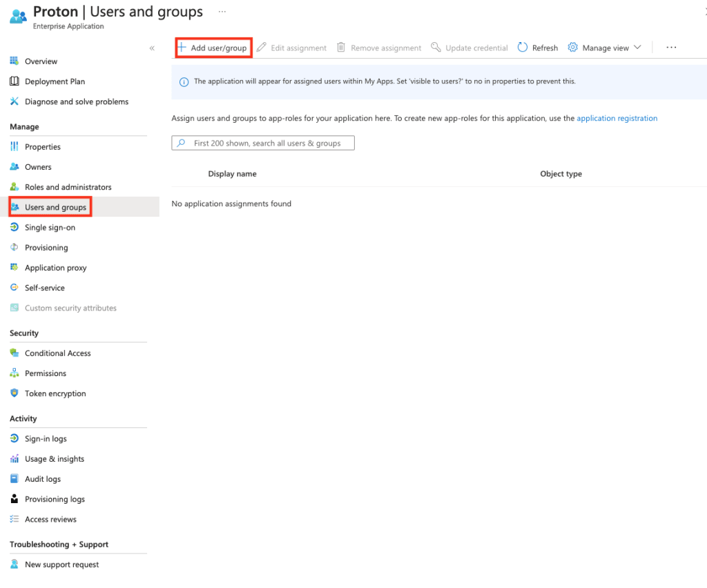Image resolution: width=707 pixels, height=588 pixels.
Task: Click the Update credential toolbar button
Action: click(469, 48)
